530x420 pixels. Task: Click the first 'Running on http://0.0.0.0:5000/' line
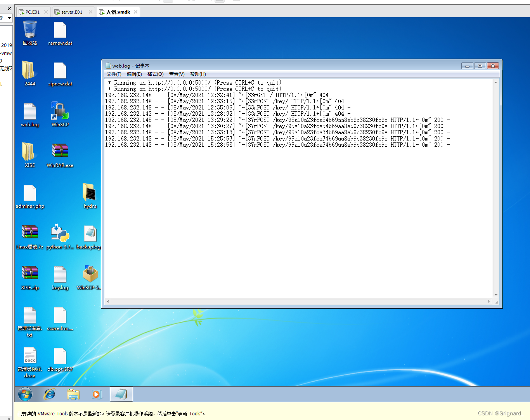(195, 83)
